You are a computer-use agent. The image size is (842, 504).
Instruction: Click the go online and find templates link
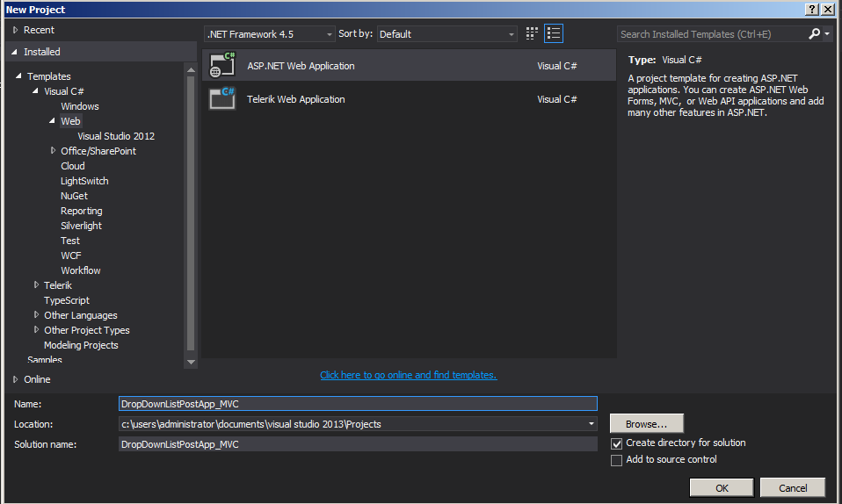tap(408, 375)
